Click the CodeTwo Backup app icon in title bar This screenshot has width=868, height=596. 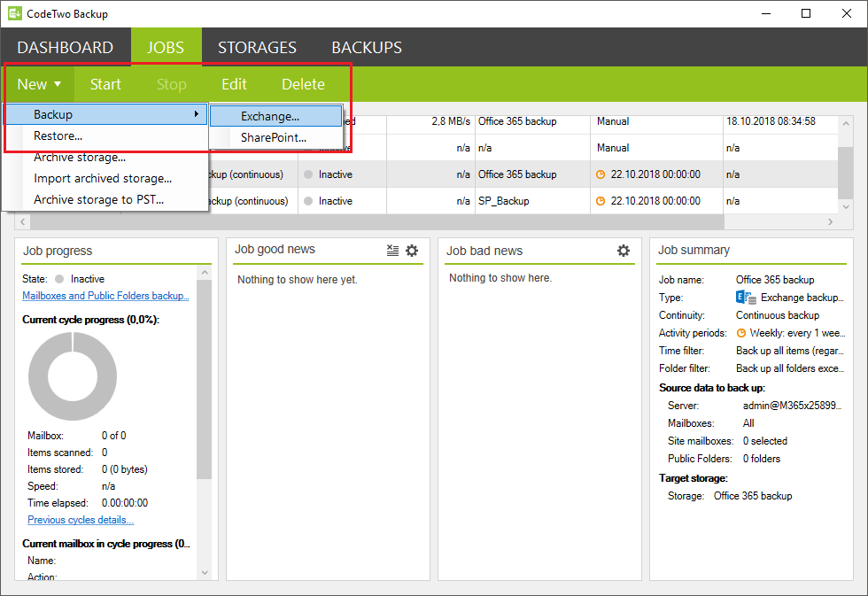(15, 13)
